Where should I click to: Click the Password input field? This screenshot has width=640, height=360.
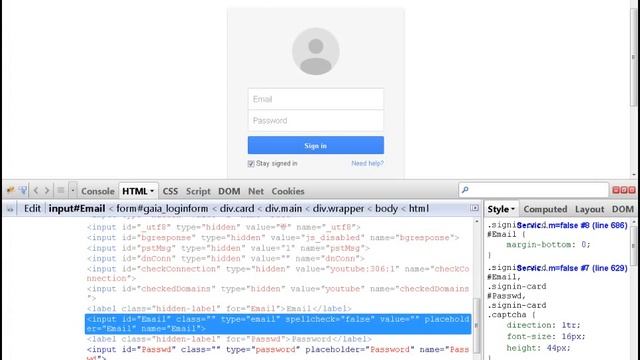point(316,120)
